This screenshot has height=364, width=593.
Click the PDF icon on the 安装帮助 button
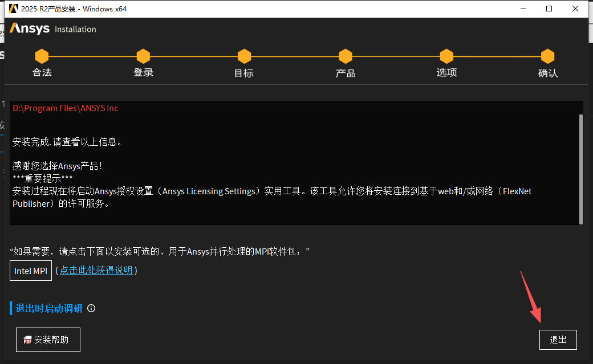(x=27, y=340)
